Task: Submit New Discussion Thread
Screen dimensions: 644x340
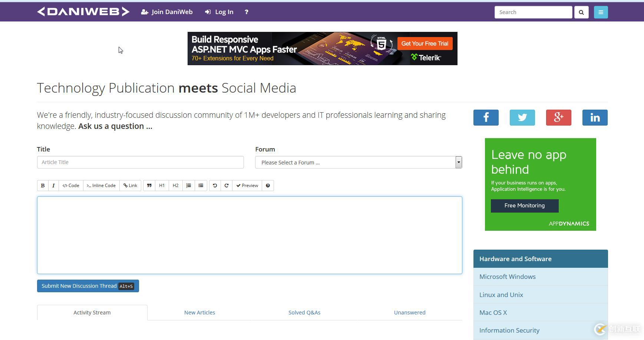Action: coord(88,286)
